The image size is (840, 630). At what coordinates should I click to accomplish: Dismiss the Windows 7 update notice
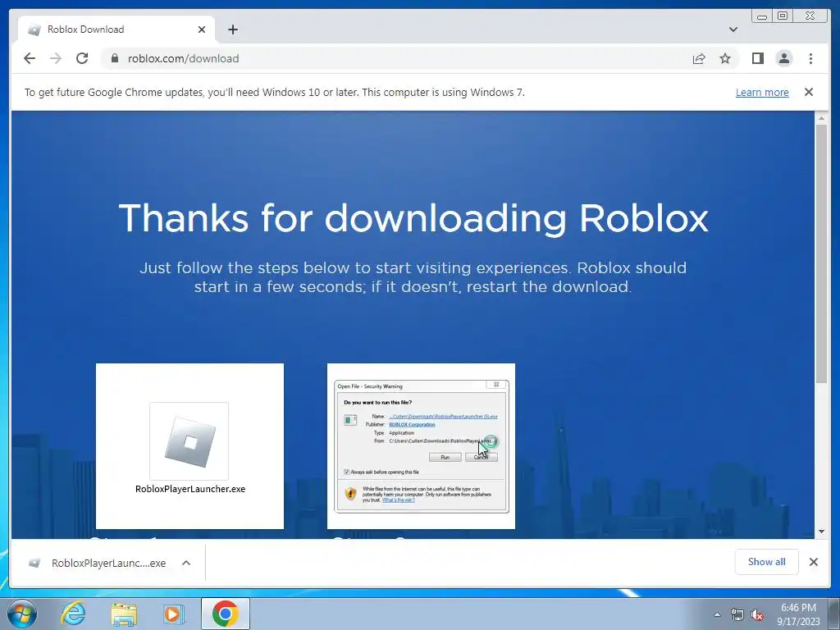tap(808, 92)
